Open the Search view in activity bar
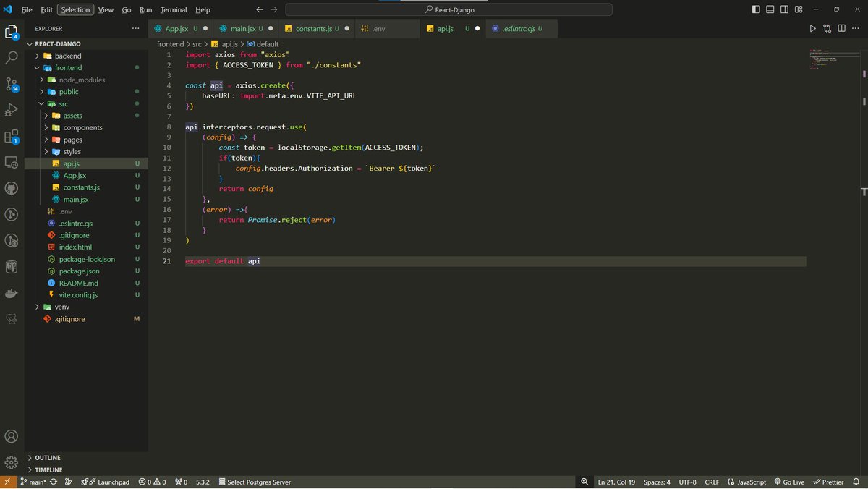The image size is (868, 489). [12, 56]
